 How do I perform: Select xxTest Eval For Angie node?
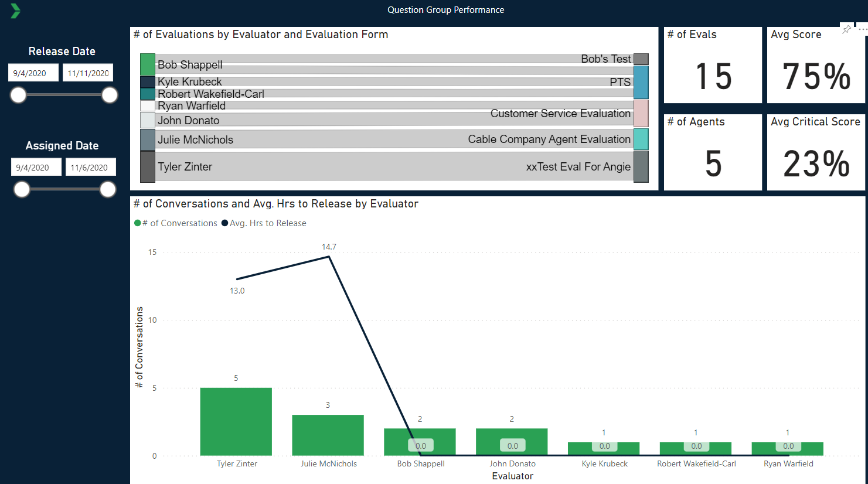click(641, 166)
